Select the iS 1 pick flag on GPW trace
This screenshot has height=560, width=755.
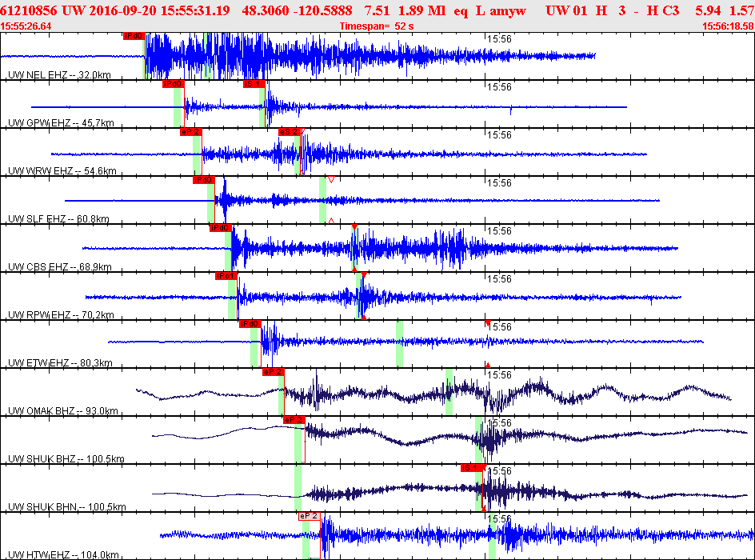click(254, 84)
